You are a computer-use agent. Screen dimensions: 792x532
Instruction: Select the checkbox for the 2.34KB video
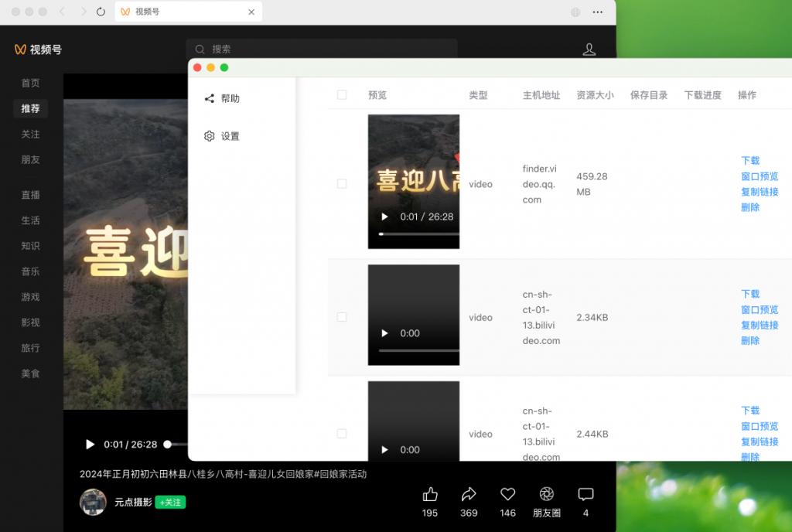click(x=342, y=317)
